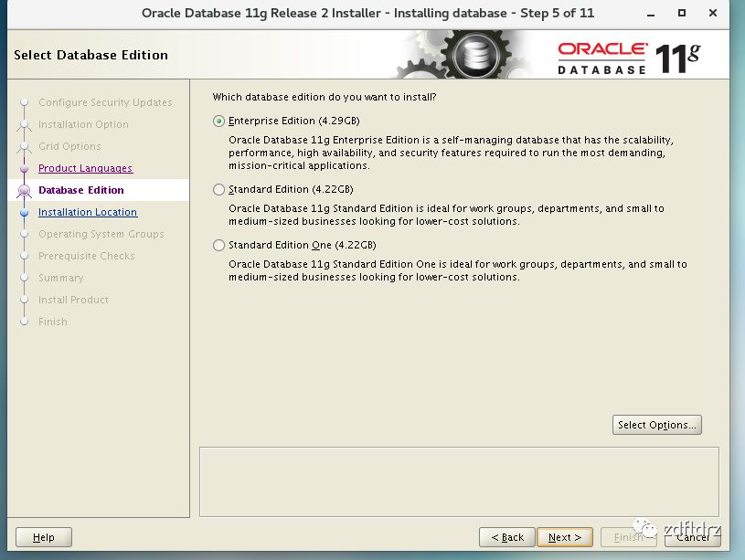Click the Product Languages step marker dot
This screenshot has width=745, height=560.
point(25,168)
